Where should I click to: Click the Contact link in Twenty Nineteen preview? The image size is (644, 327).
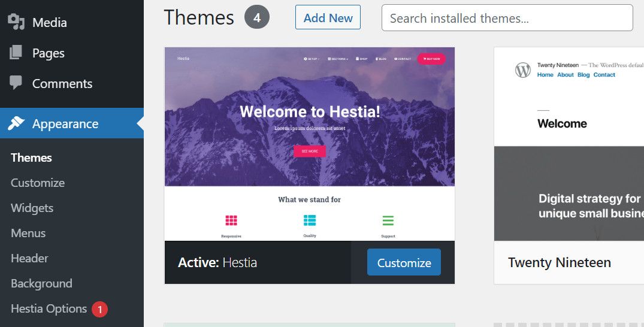point(604,75)
